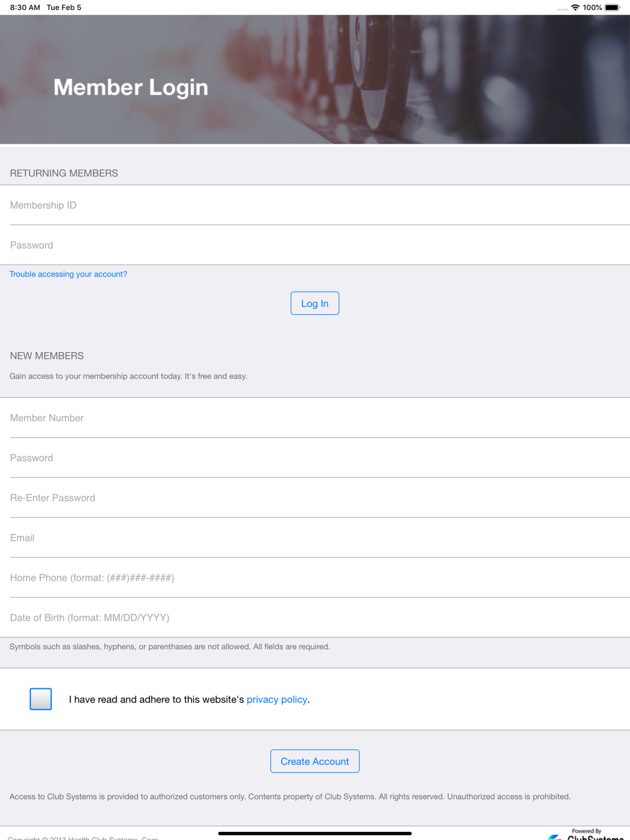Click the new members Password field

coord(315,458)
